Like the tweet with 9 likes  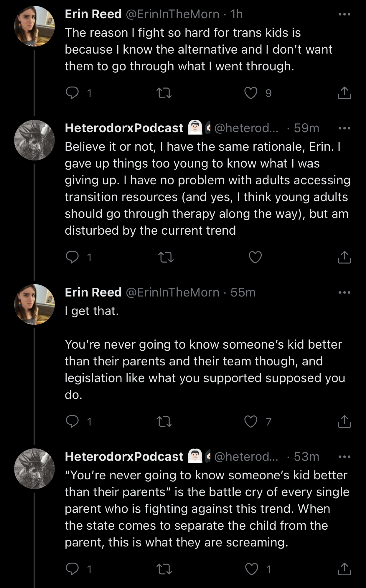click(251, 93)
